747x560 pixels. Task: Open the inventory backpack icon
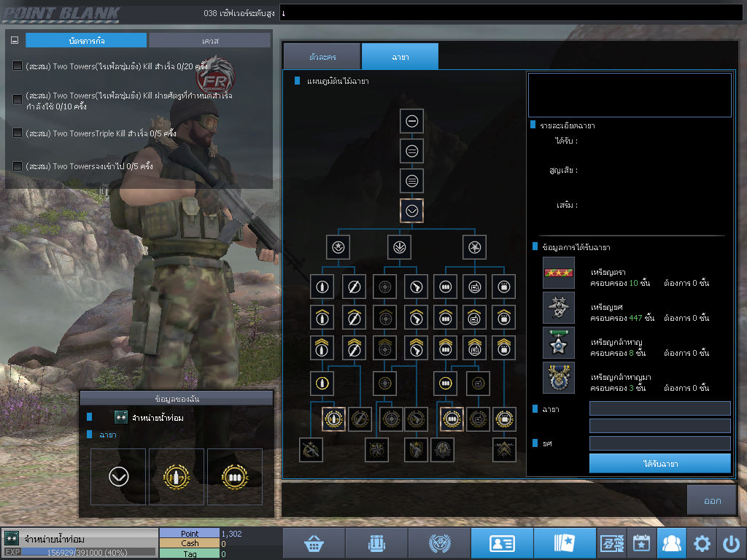(x=376, y=542)
